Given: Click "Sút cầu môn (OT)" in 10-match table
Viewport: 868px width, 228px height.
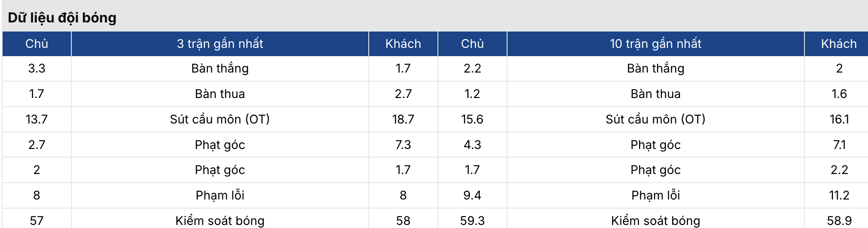Looking at the screenshot, I should click(655, 119).
